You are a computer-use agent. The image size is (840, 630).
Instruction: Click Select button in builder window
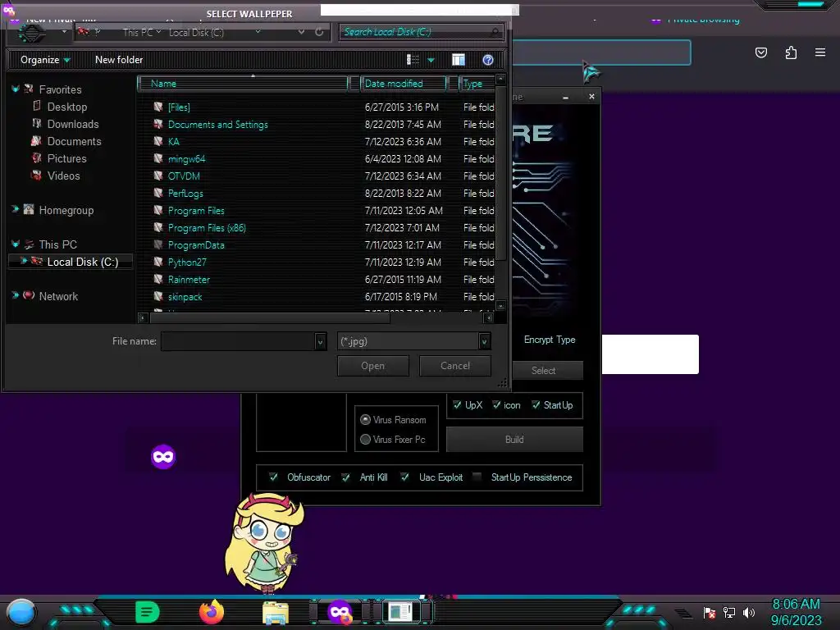[x=543, y=370]
